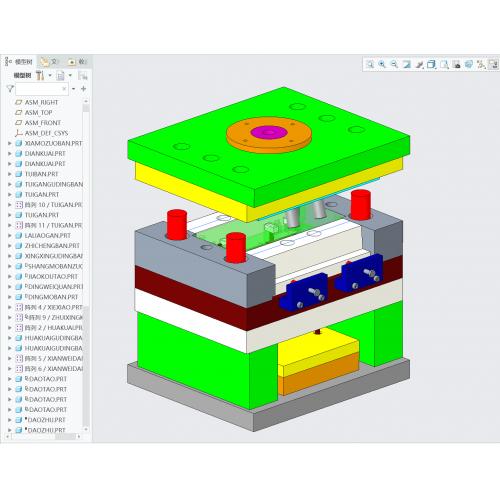Expand the XINGXINGUDINGBAN node
The image size is (500, 500).
pos(10,256)
